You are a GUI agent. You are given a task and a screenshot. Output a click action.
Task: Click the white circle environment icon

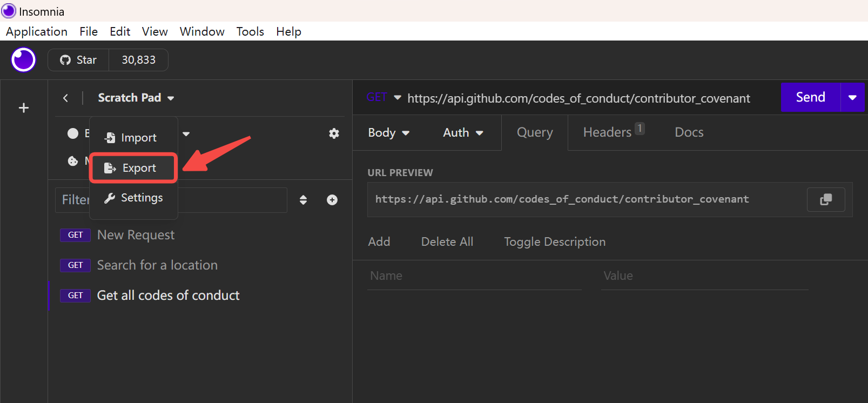73,133
